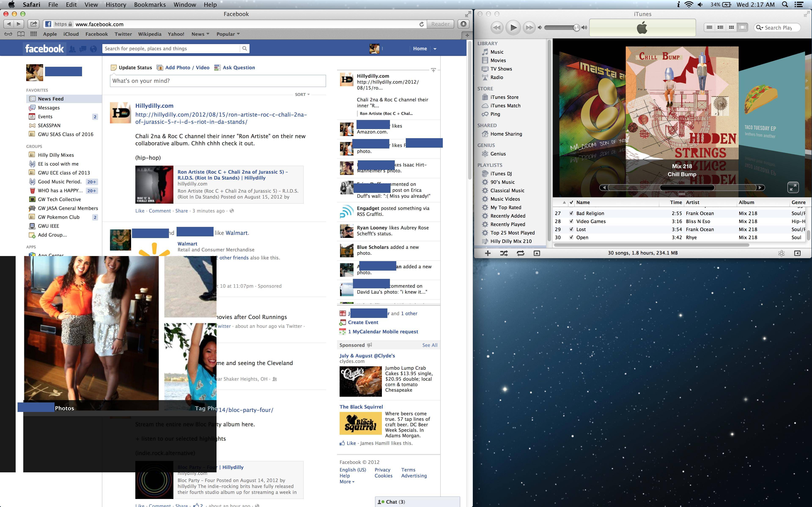Open account dropdown arrow next to Home
This screenshot has width=812, height=507.
[x=435, y=49]
